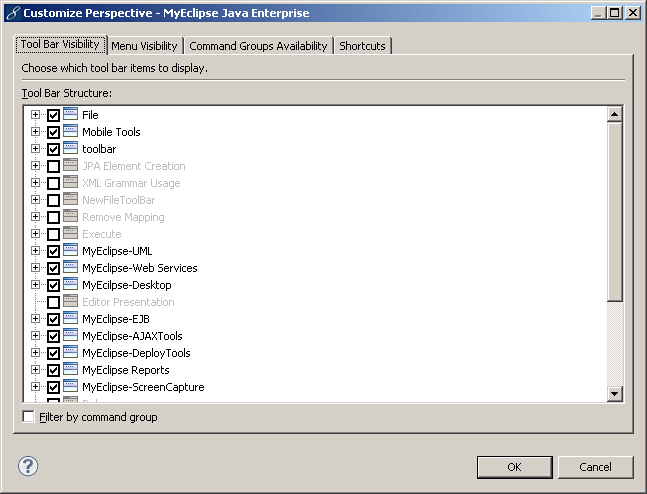Check the NewFileToolBar checkbox
Image resolution: width=647 pixels, height=494 pixels.
pyautogui.click(x=53, y=200)
